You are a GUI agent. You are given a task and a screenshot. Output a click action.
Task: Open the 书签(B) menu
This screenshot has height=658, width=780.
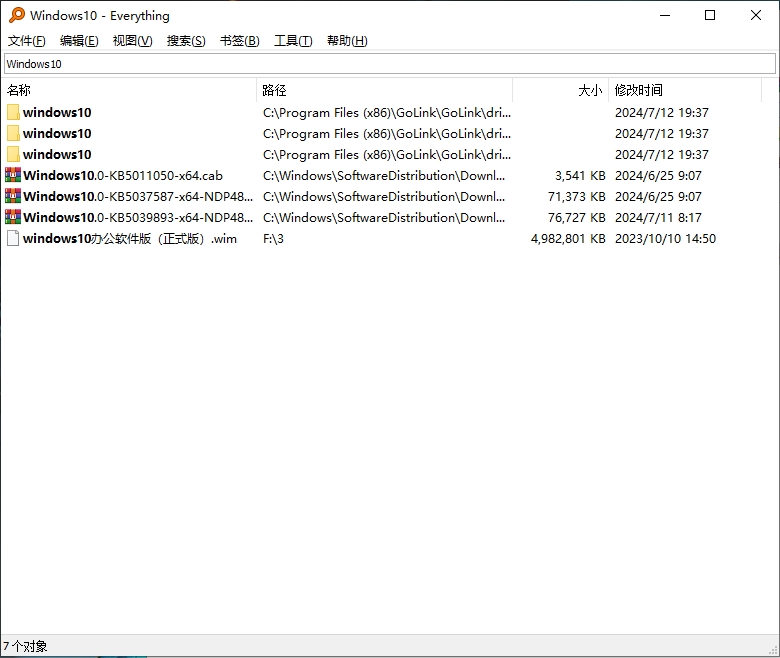point(239,41)
